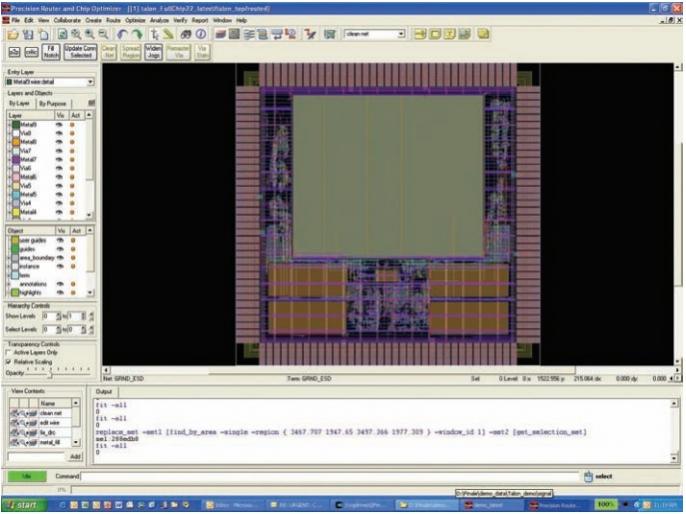Switch to the By Purpose tab
The image size is (686, 514).
click(52, 104)
